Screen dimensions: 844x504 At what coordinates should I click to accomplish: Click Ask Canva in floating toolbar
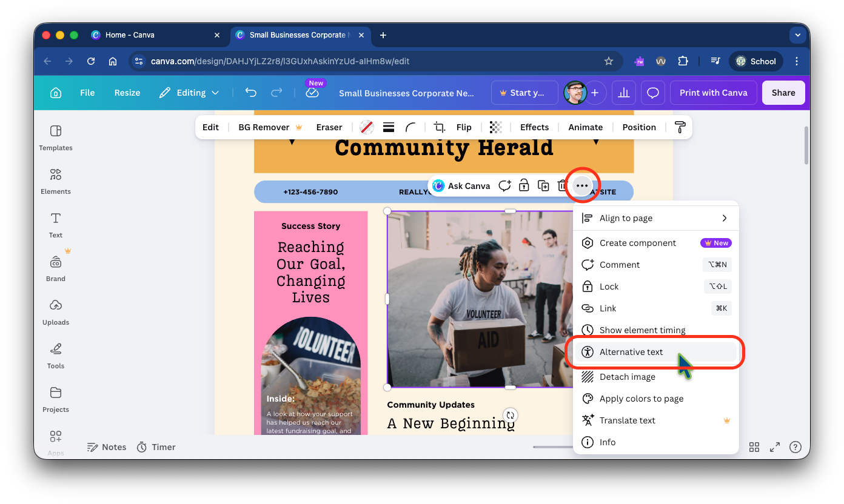pyautogui.click(x=461, y=186)
